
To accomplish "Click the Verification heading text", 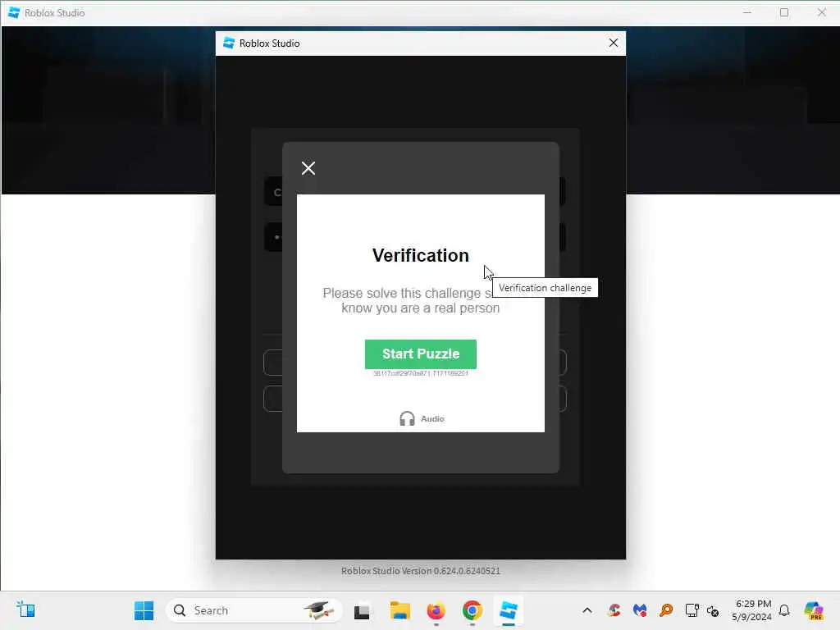I will click(421, 256).
